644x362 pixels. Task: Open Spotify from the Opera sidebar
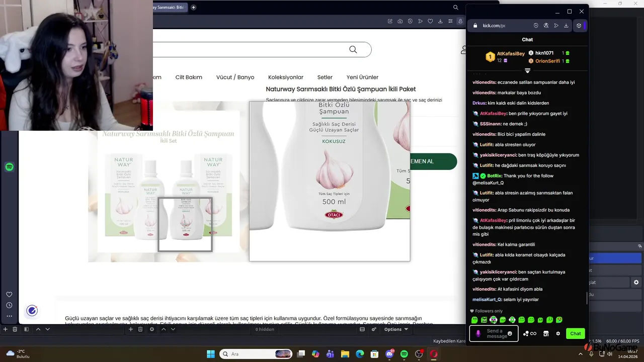click(x=10, y=167)
